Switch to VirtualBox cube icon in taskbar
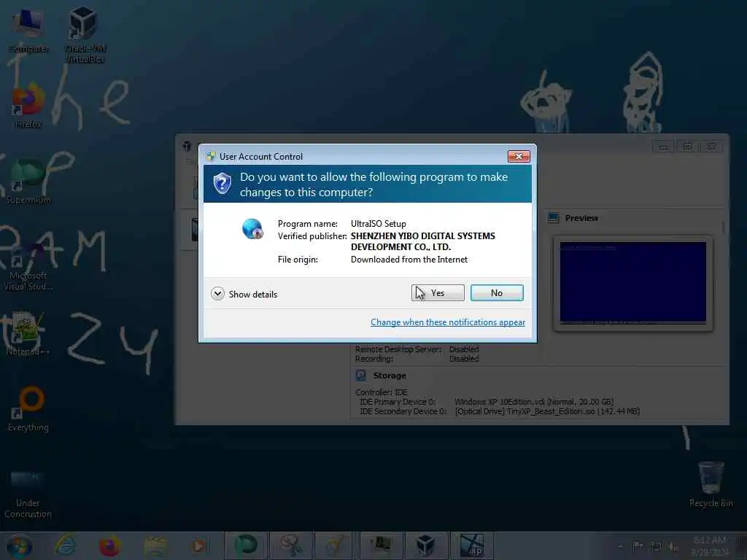This screenshot has width=747, height=560. [425, 545]
